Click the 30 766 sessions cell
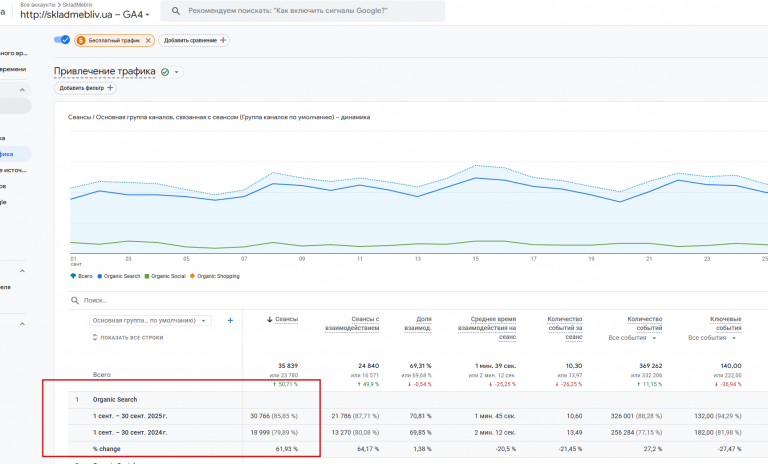This screenshot has width=768, height=464. pos(274,416)
